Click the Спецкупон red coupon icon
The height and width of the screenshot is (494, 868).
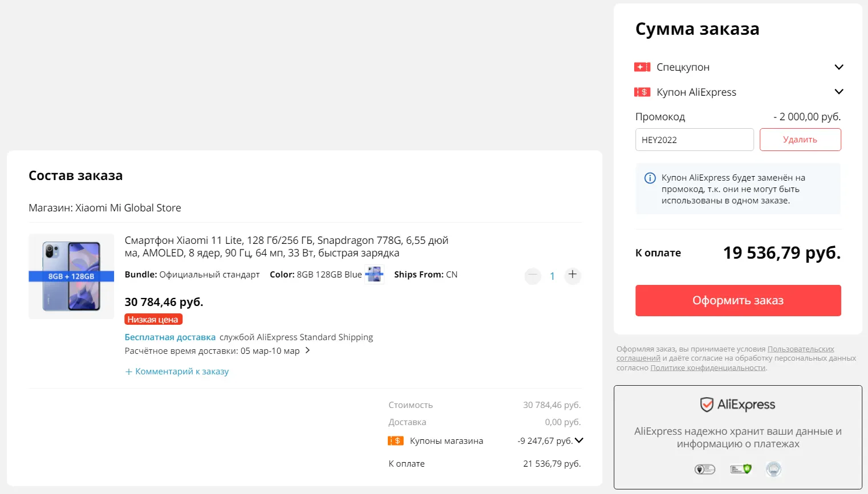(642, 67)
